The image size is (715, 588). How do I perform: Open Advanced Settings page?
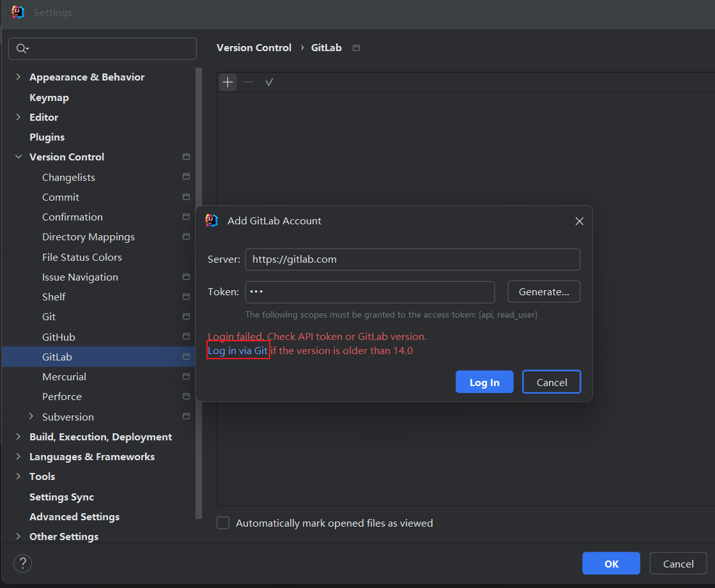[x=74, y=516]
